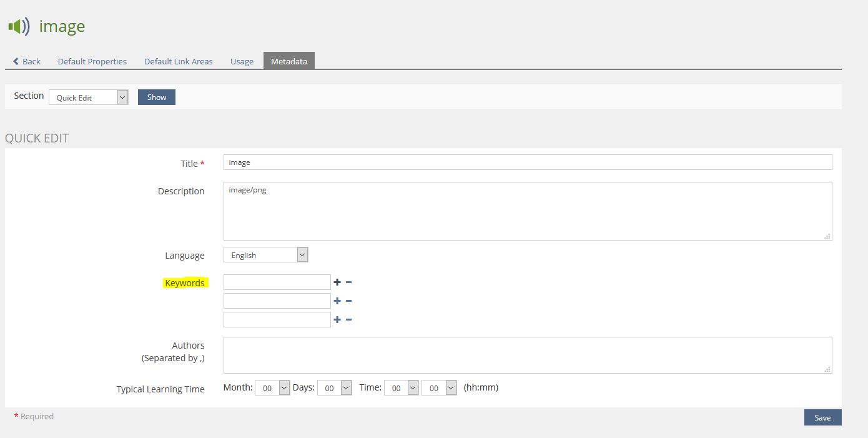Open the minutes dropdown under Time
The image size is (868, 438).
[x=439, y=388]
